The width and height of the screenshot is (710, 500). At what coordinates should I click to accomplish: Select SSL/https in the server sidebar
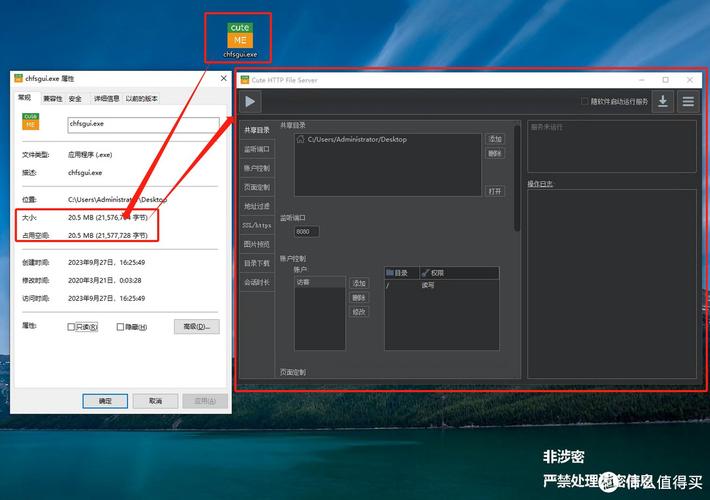tap(257, 225)
